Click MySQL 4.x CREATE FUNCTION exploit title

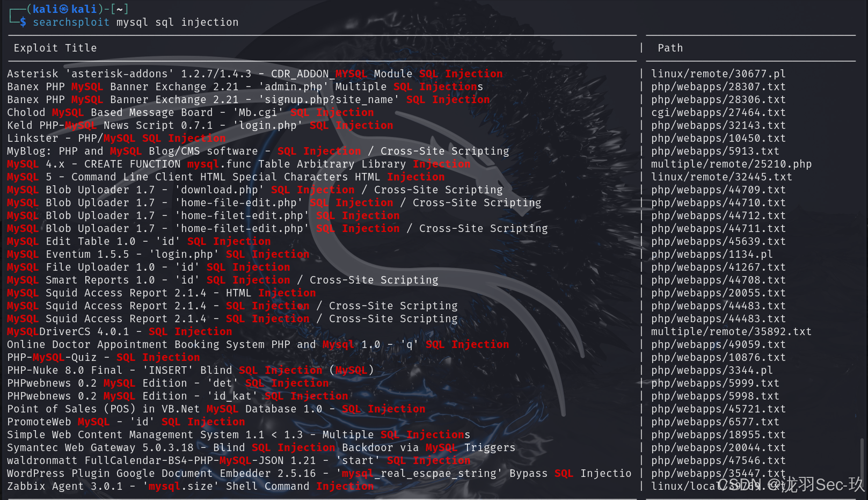(x=239, y=164)
